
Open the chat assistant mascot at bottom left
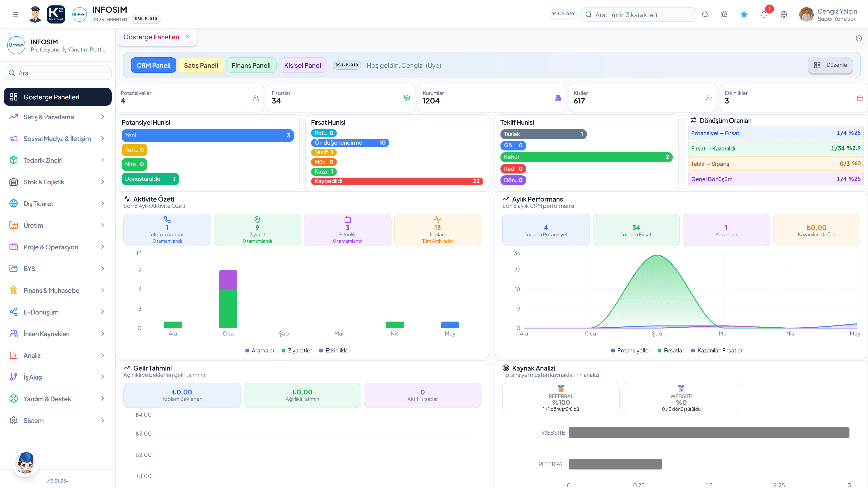(x=25, y=462)
